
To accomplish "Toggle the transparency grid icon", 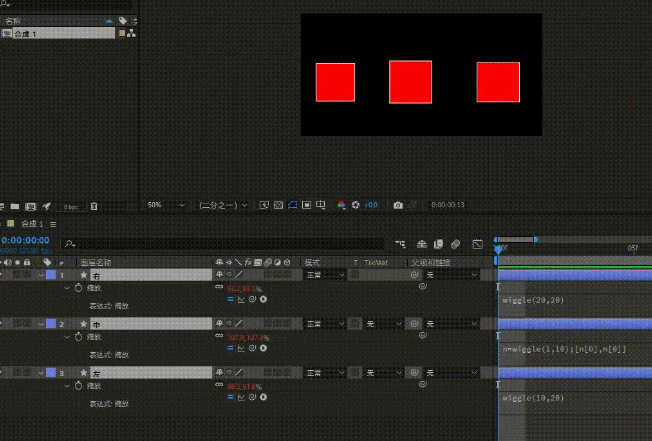I will pyautogui.click(x=278, y=205).
